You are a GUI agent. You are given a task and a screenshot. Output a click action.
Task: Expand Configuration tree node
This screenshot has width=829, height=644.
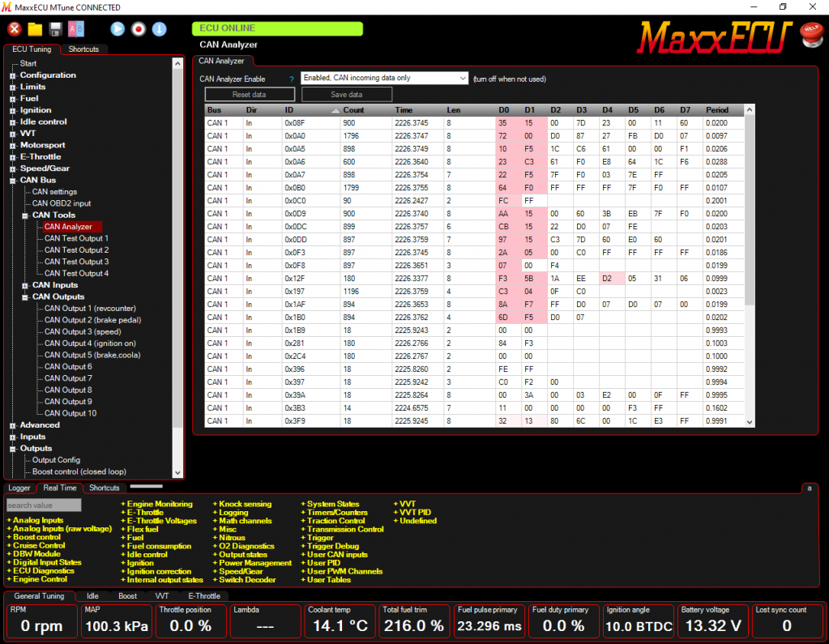13,75
